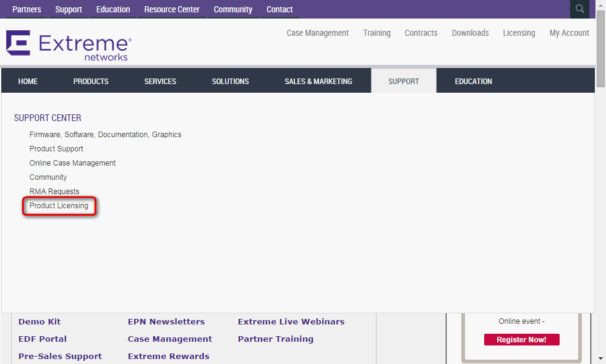The width and height of the screenshot is (606, 364).
Task: Click the scrollbar down arrow
Action: (x=600, y=359)
